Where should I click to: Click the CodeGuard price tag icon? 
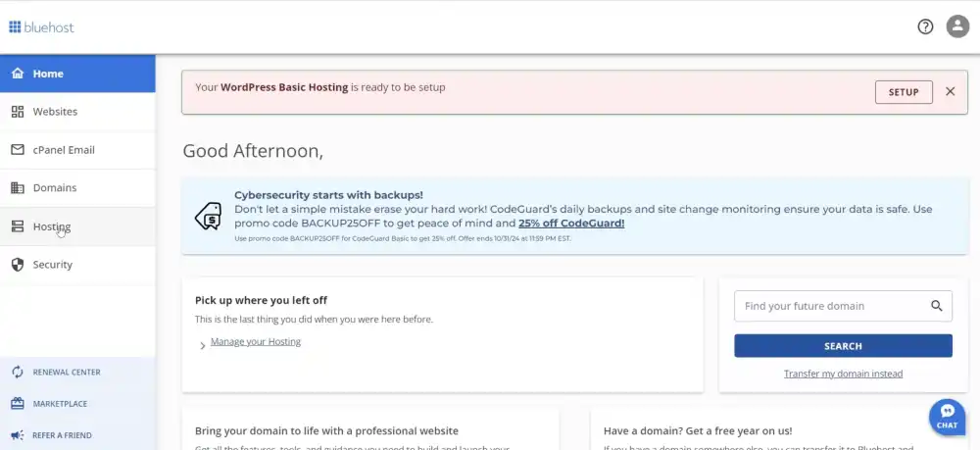pyautogui.click(x=208, y=217)
